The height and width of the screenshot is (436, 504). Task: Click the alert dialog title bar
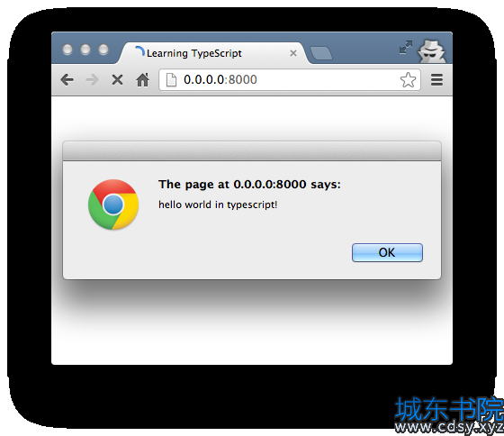[x=252, y=151]
